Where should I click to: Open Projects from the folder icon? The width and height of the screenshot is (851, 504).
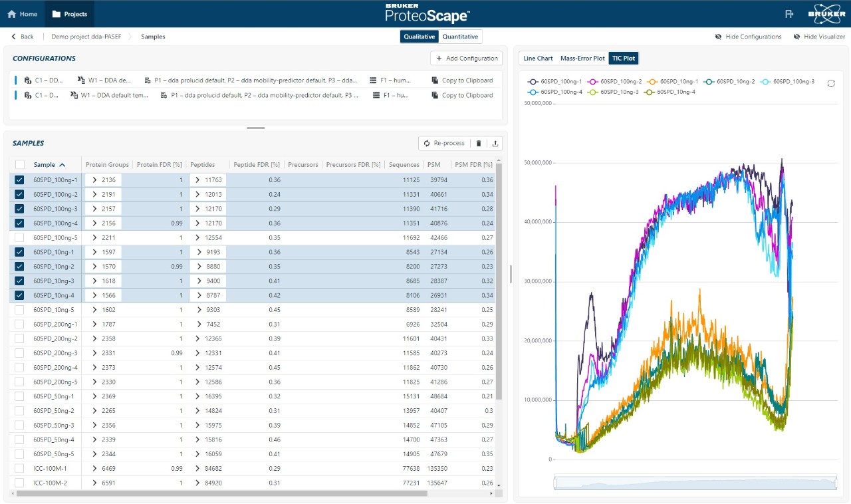[x=57, y=14]
